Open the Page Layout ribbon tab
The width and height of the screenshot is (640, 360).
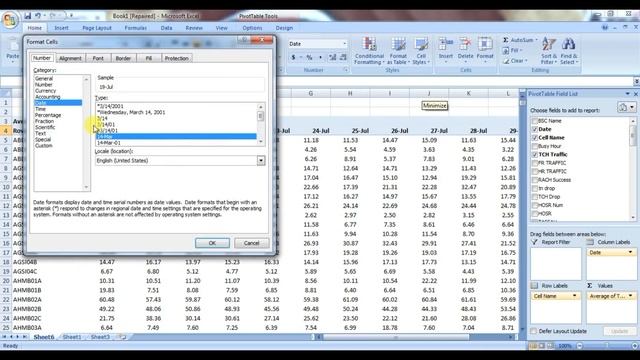pyautogui.click(x=97, y=28)
